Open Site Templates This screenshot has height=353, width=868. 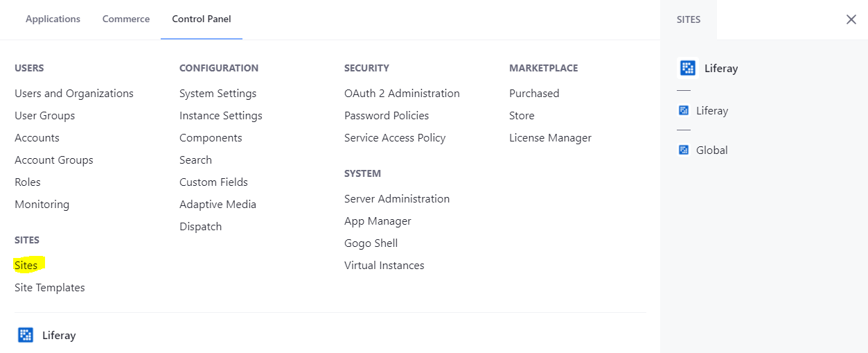pyautogui.click(x=50, y=288)
